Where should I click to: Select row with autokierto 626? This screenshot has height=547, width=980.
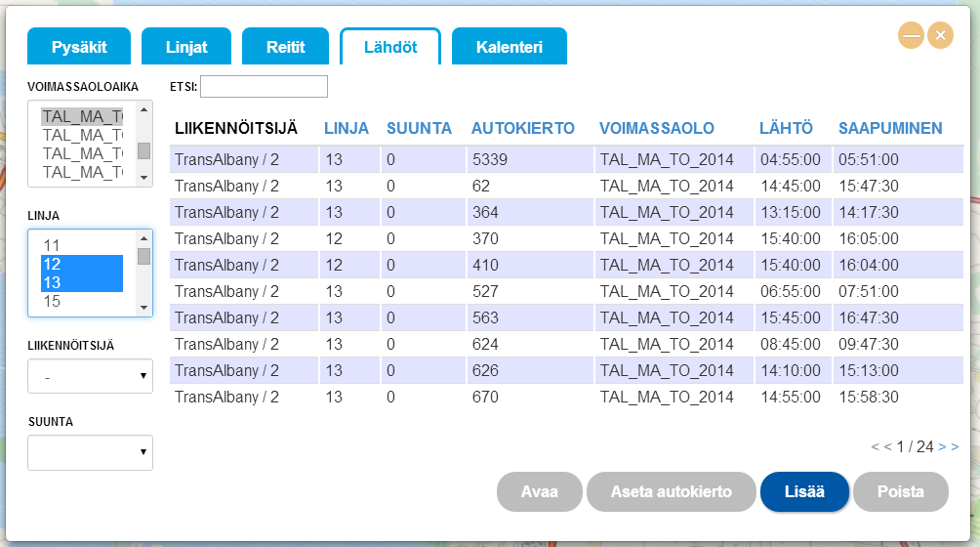pyautogui.click(x=566, y=370)
